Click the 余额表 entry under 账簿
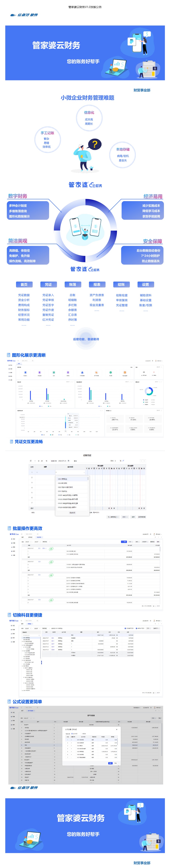Viewport: 169px width, 868px height. [x=72, y=310]
